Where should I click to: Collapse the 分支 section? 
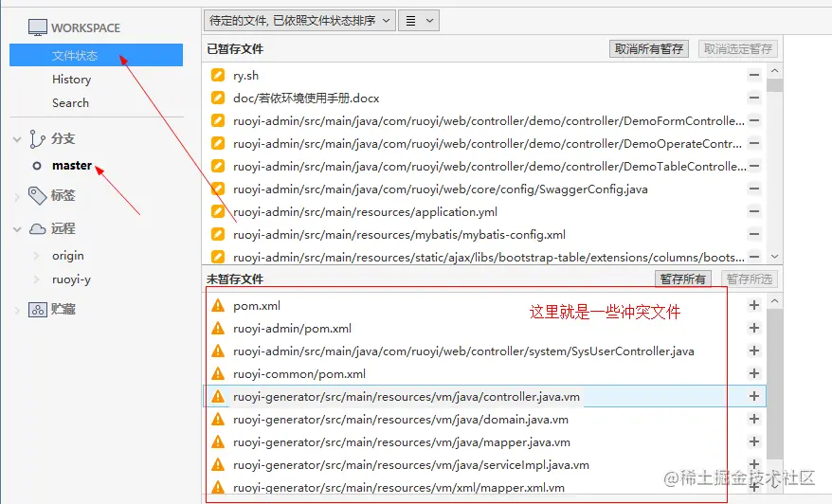[17, 139]
